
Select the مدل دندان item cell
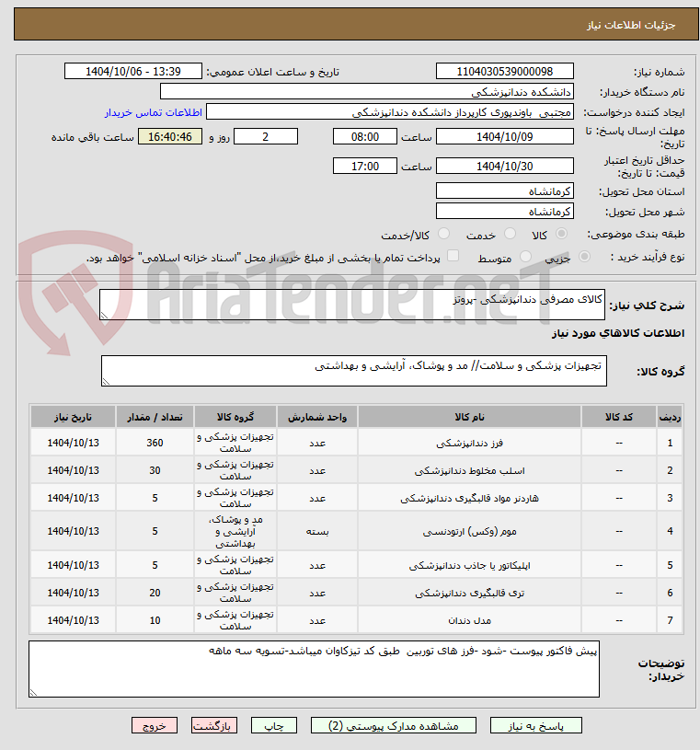469,620
